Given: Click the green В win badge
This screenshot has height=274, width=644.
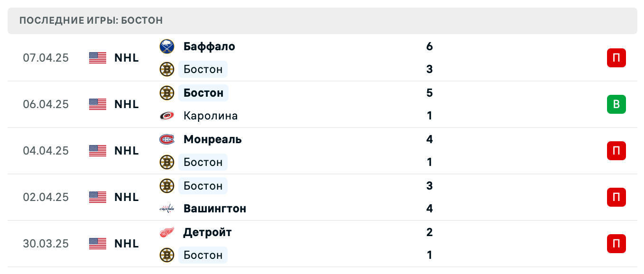Looking at the screenshot, I should coord(616,104).
